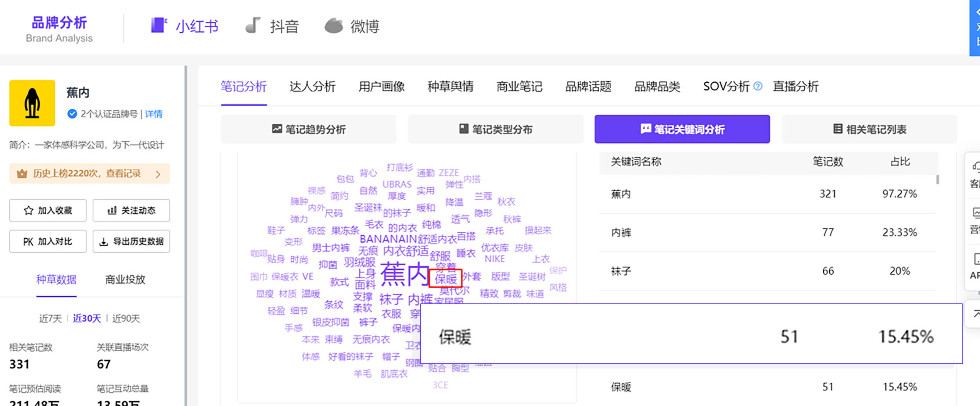Select the 内裤 row in keyword table
This screenshot has height=406, width=980.
[767, 232]
